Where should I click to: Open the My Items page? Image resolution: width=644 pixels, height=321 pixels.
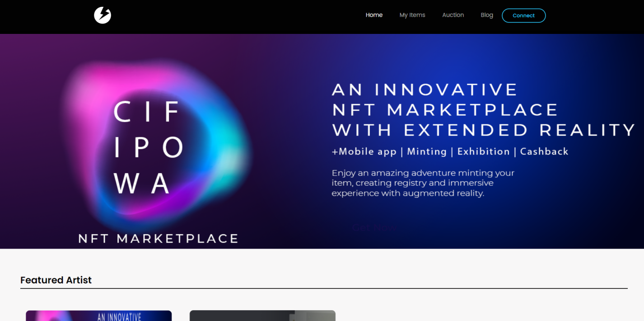coord(412,15)
